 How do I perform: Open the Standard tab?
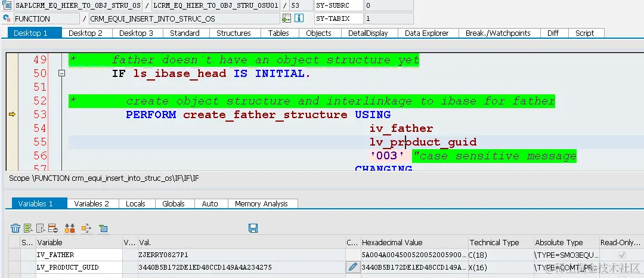[x=185, y=33]
